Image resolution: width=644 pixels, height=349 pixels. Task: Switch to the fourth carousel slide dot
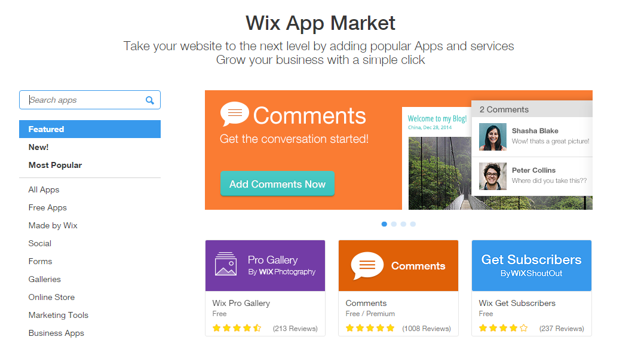[x=413, y=224]
